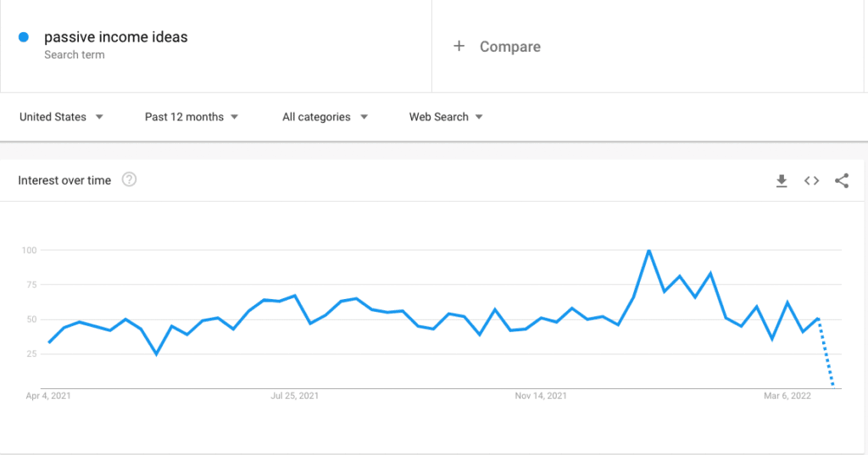
Task: Click the Apr 4, 2021 axis label
Action: 48,396
